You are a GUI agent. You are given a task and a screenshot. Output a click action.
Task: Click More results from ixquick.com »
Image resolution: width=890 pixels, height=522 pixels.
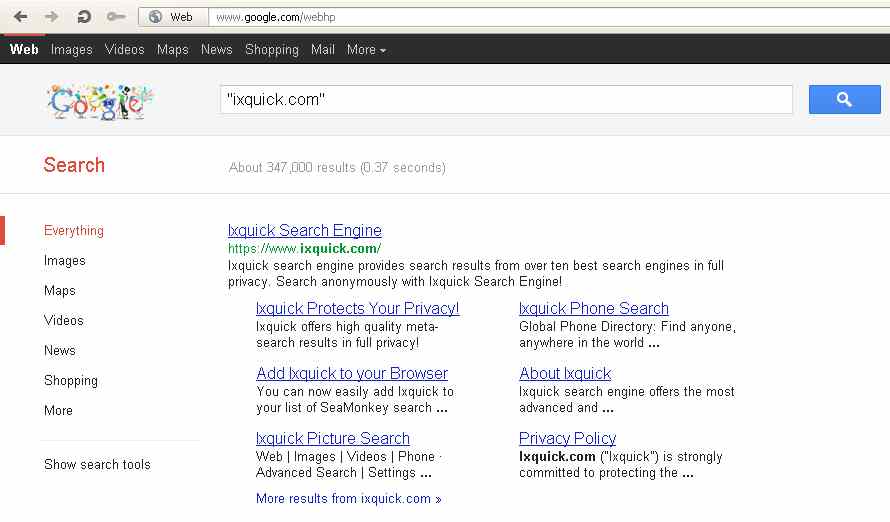(x=349, y=498)
